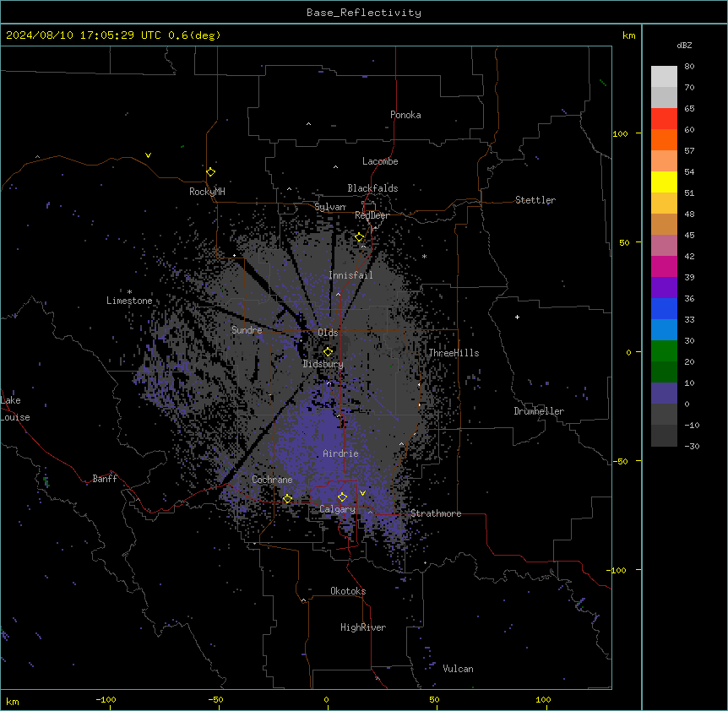The height and width of the screenshot is (711, 728).
Task: Click the km unit label at bottom left
Action: tap(13, 701)
